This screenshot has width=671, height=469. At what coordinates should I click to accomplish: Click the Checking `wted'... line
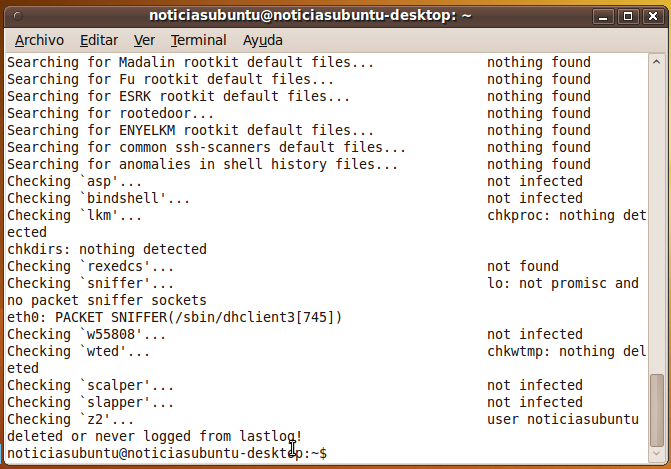tap(78, 352)
